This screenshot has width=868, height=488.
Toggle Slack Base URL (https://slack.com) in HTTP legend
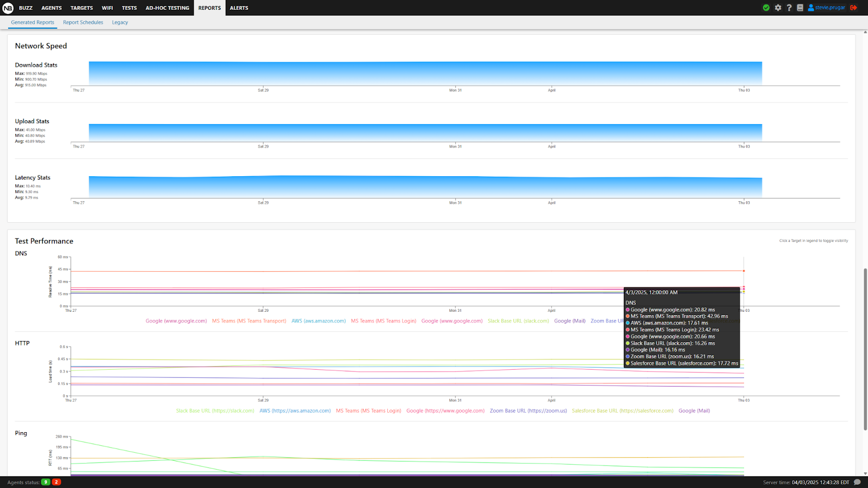215,411
